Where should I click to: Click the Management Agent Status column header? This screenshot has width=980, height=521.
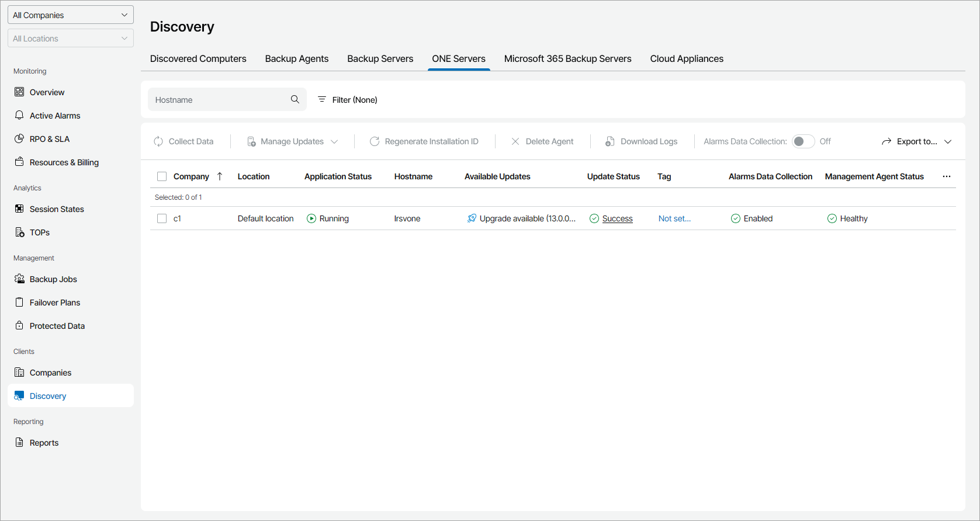(874, 176)
